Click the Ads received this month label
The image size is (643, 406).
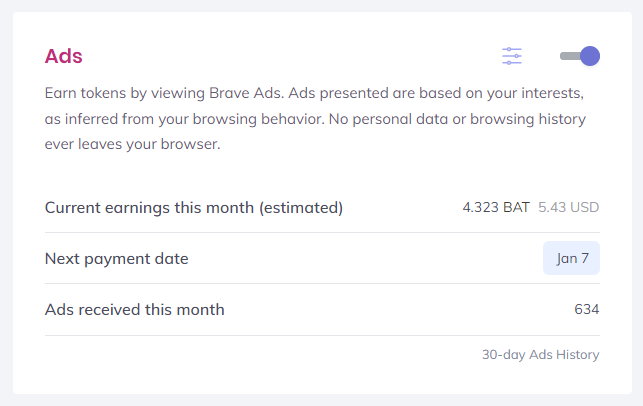coord(135,310)
